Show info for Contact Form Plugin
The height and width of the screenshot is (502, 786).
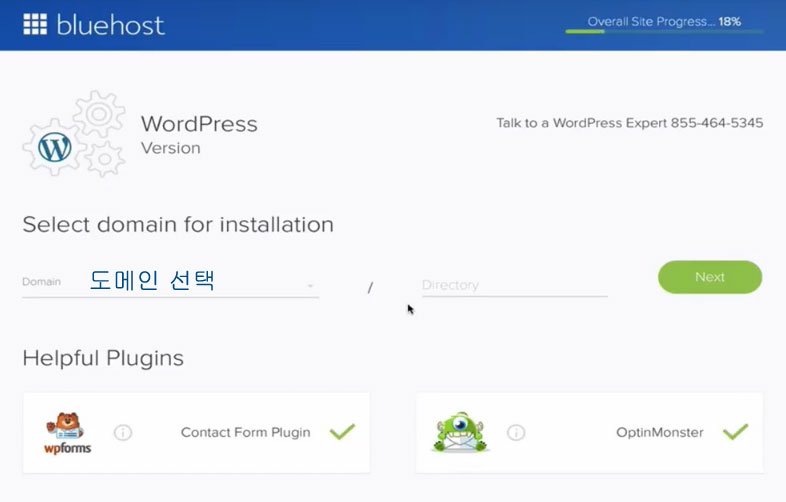click(123, 433)
